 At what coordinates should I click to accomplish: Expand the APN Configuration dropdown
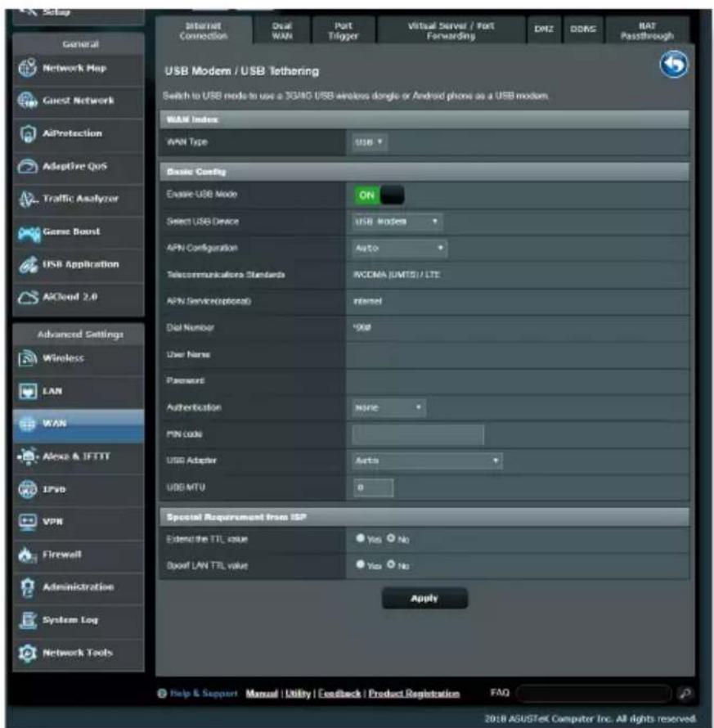tap(399, 248)
